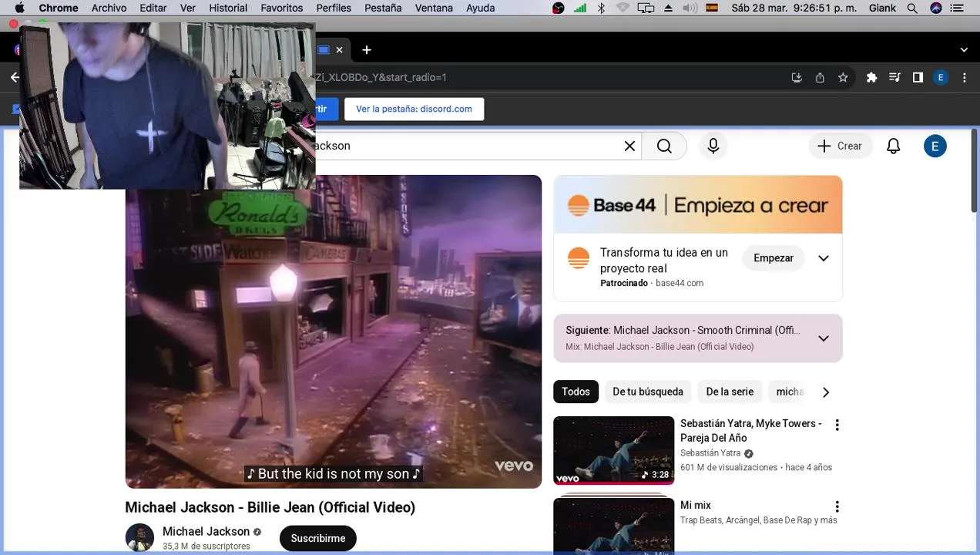The width and height of the screenshot is (980, 555).
Task: Expand the Siguiente mix playlist chevron
Action: tap(824, 338)
